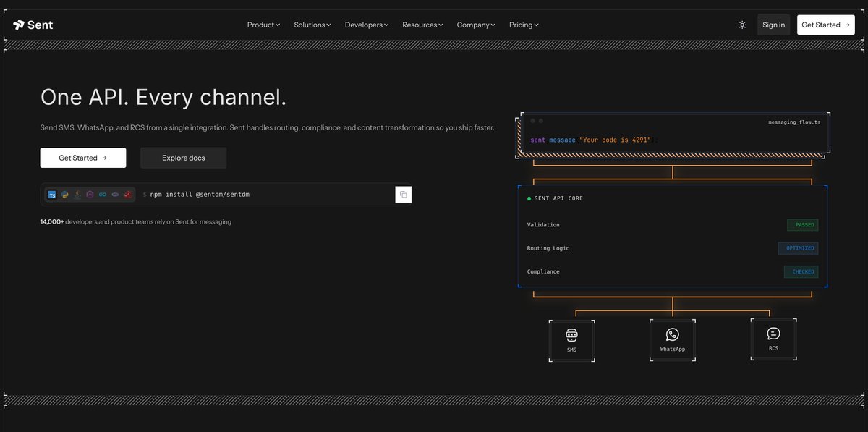
Task: Select the Python SDK icon
Action: pos(64,195)
